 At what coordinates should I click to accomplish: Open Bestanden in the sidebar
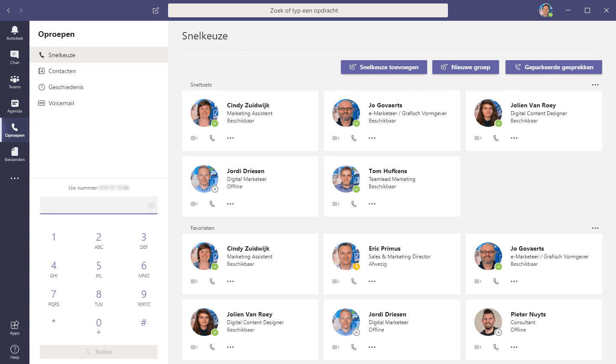tap(15, 154)
